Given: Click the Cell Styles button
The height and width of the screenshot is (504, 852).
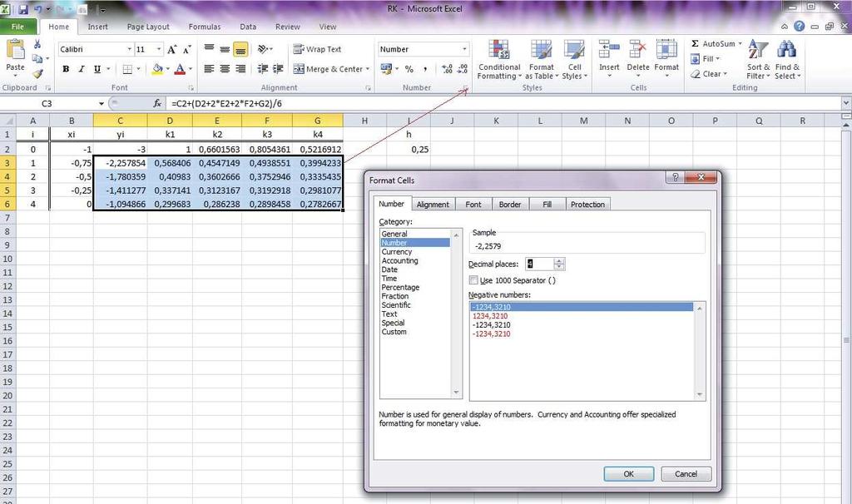Looking at the screenshot, I should click(x=574, y=60).
